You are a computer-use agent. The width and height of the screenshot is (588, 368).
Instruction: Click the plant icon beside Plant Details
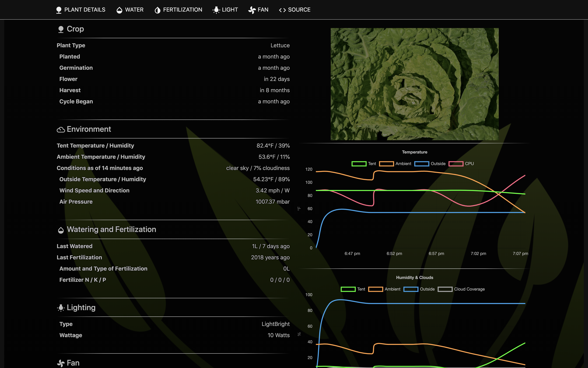tap(59, 10)
